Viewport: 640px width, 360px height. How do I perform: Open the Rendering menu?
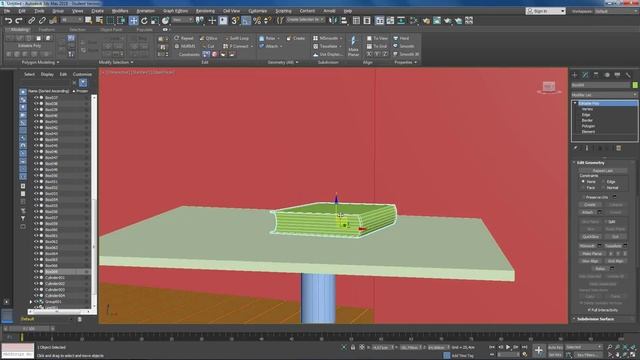pyautogui.click(x=205, y=11)
